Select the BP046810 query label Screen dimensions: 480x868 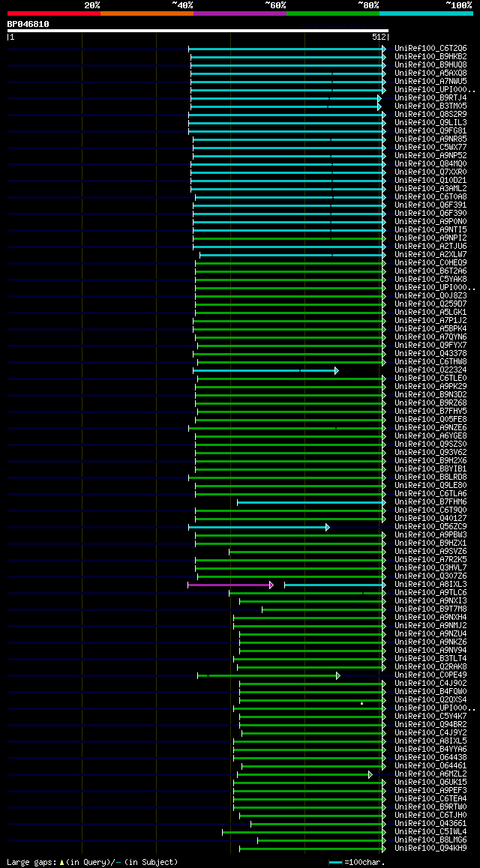[28, 24]
